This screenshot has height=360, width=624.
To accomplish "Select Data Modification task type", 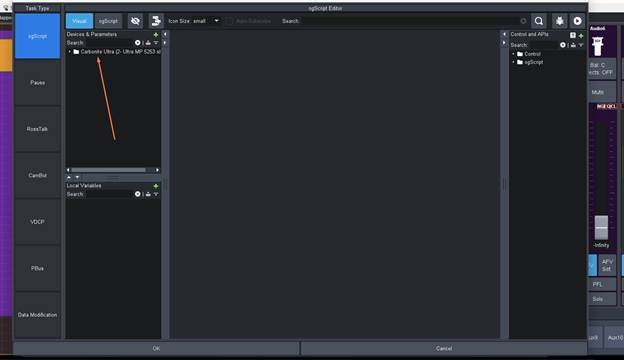I will [37, 315].
